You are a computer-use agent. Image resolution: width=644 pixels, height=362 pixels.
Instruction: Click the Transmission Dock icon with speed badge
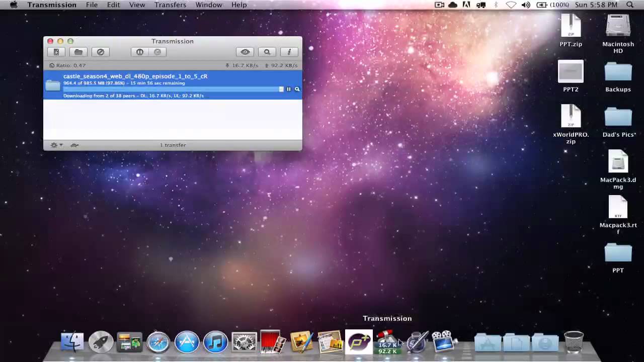pos(387,342)
